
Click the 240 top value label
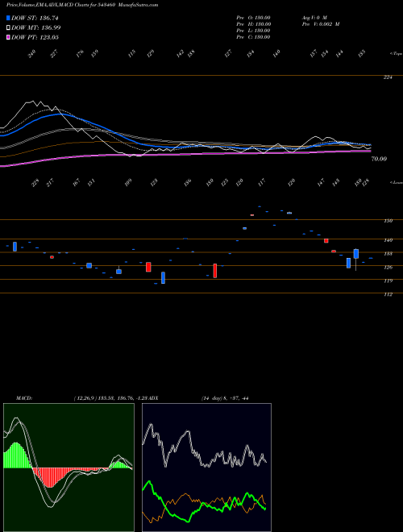coord(32,54)
